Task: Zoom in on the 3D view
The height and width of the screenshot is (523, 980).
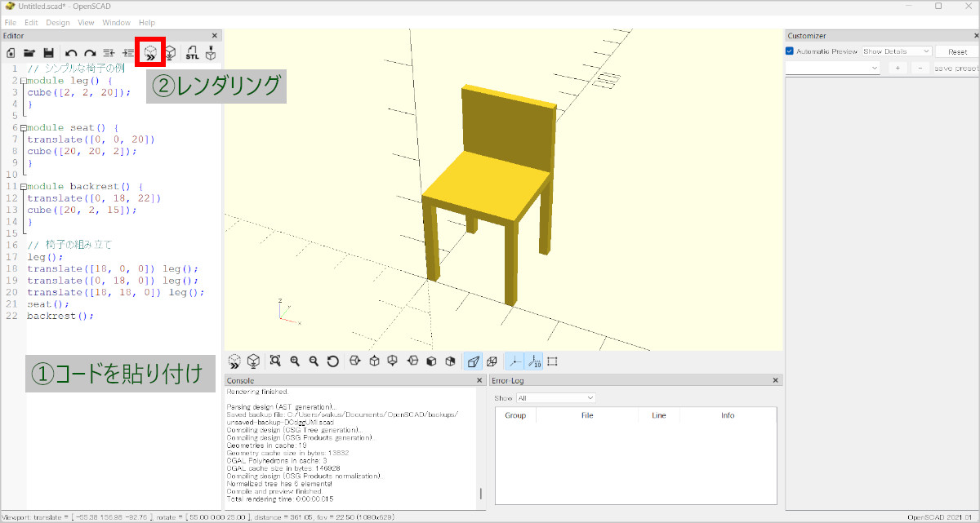Action: (x=295, y=361)
